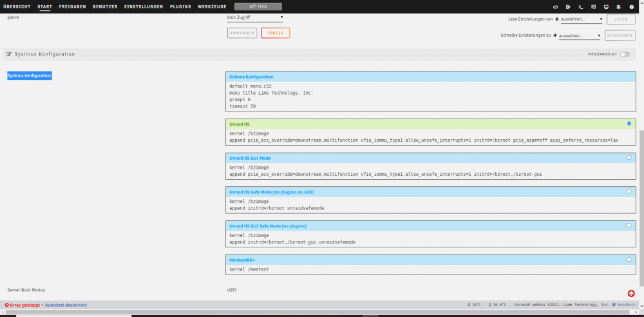Image resolution: width=644 pixels, height=317 pixels.
Task: Open the web terminal icon
Action: 581,6
